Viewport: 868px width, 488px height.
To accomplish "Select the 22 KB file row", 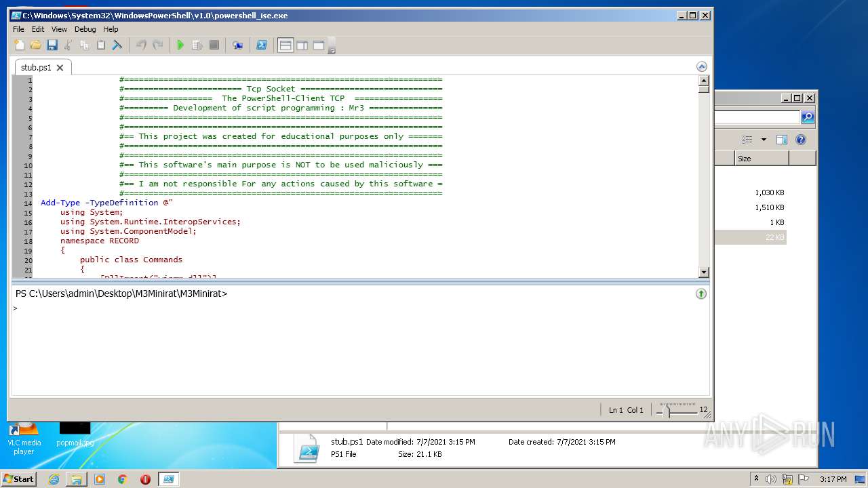I will [x=751, y=237].
